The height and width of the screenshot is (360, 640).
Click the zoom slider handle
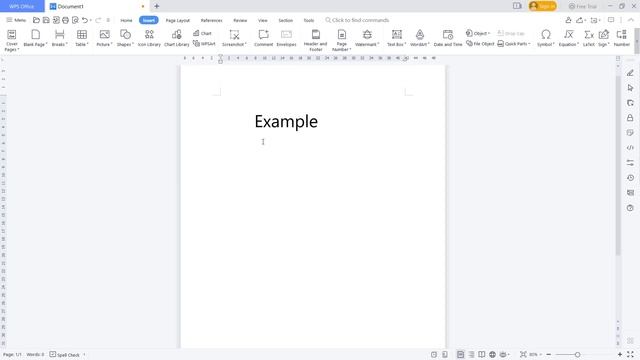pos(577,355)
